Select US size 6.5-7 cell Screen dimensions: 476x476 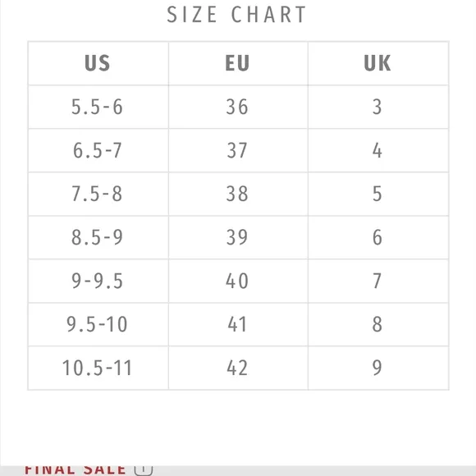pyautogui.click(x=98, y=150)
